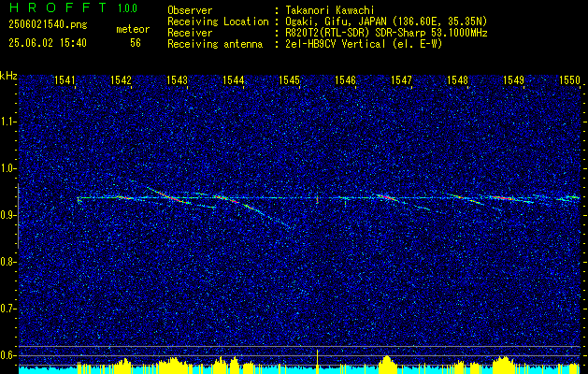
Task: Click the 1541 time marker
Action: pos(65,79)
